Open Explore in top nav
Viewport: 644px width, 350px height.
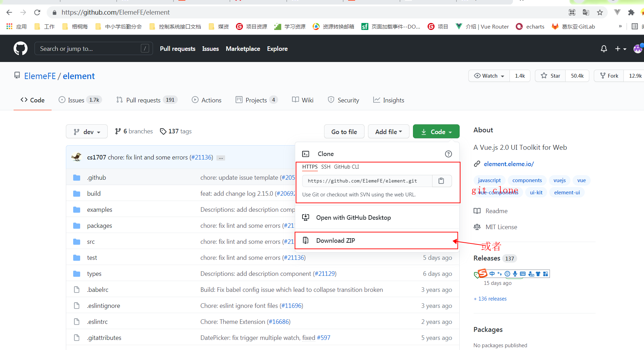click(x=277, y=49)
